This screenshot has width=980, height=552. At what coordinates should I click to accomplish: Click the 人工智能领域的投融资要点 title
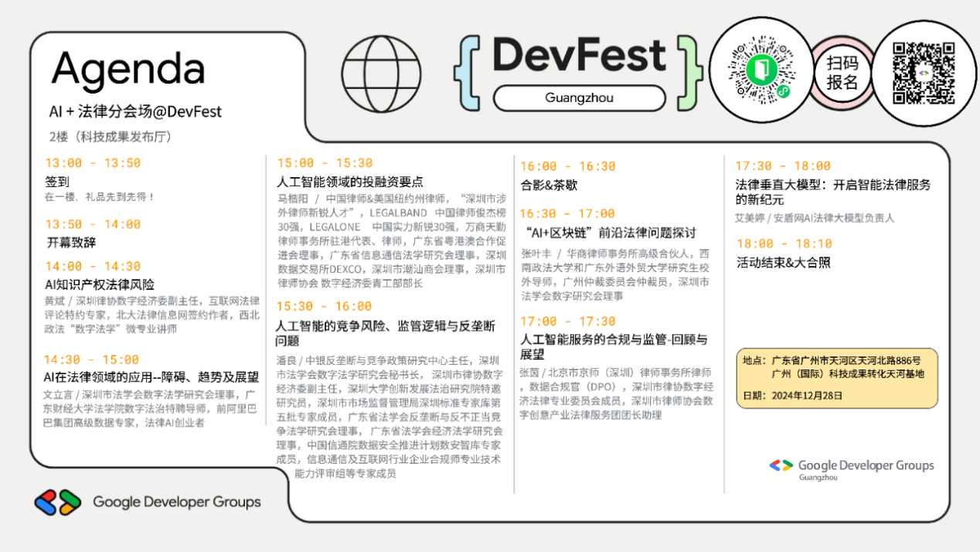(350, 182)
